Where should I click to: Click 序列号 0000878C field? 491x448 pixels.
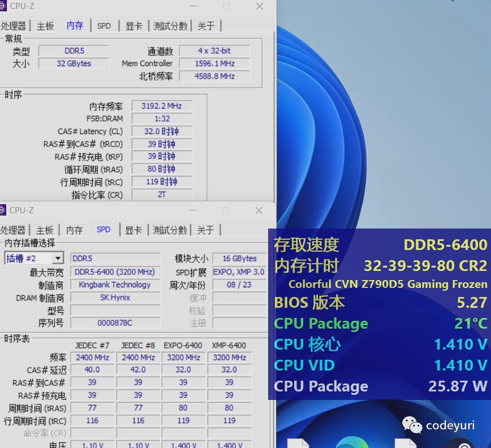click(115, 323)
